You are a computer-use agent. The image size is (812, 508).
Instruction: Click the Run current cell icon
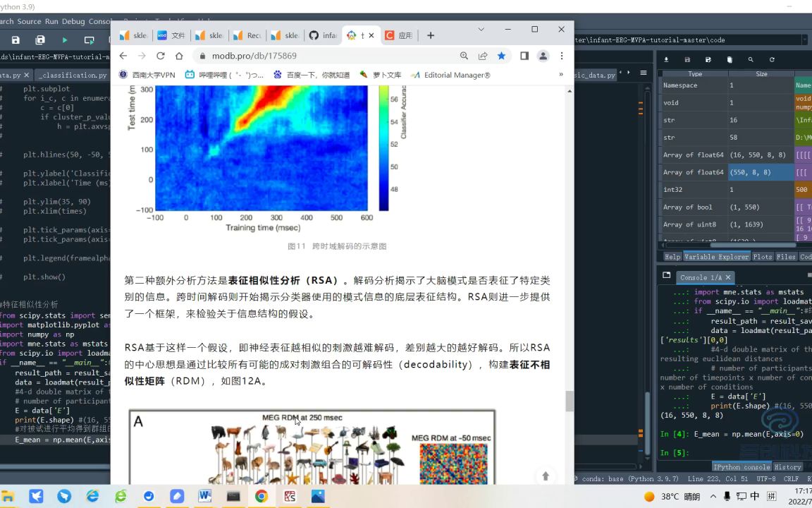point(90,40)
